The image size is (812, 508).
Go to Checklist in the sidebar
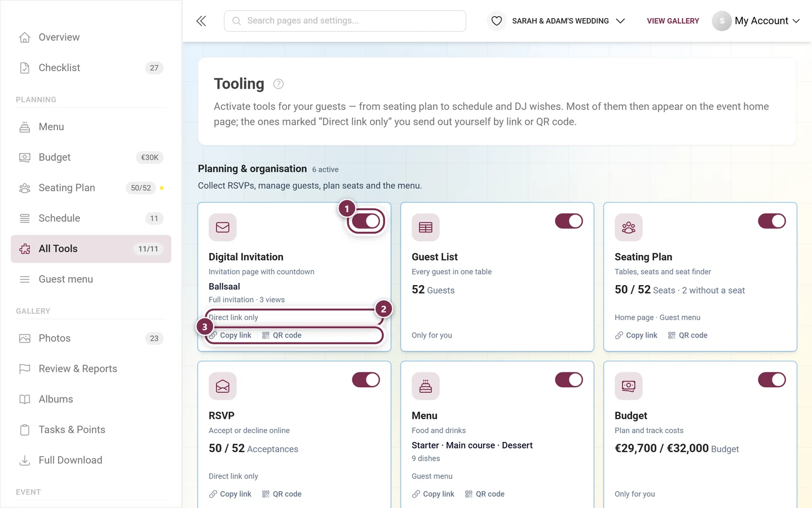[x=91, y=68]
